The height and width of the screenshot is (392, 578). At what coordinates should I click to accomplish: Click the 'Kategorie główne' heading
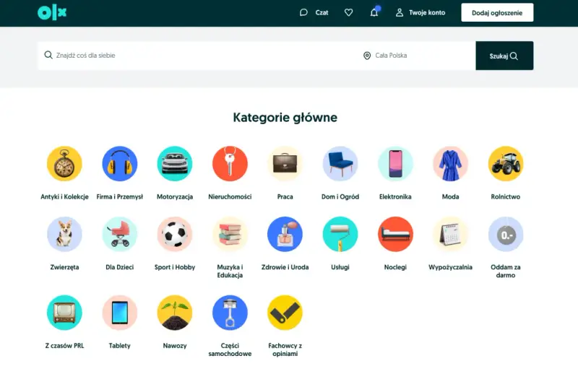point(285,118)
